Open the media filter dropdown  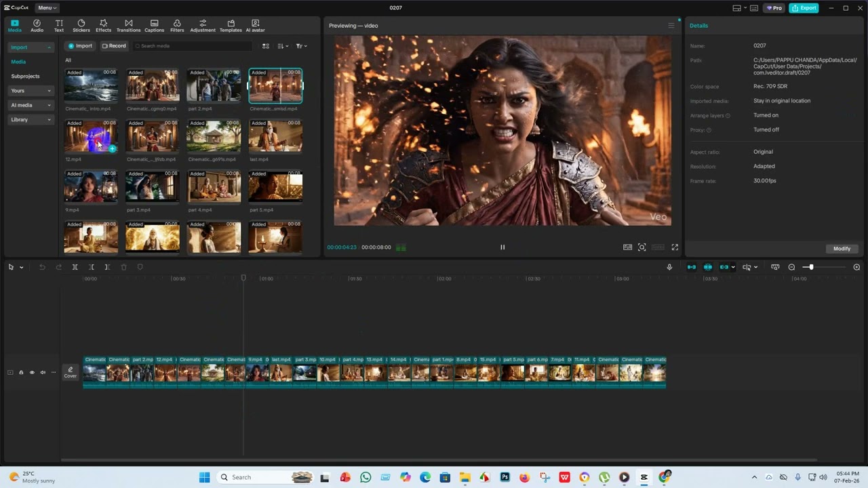[301, 46]
